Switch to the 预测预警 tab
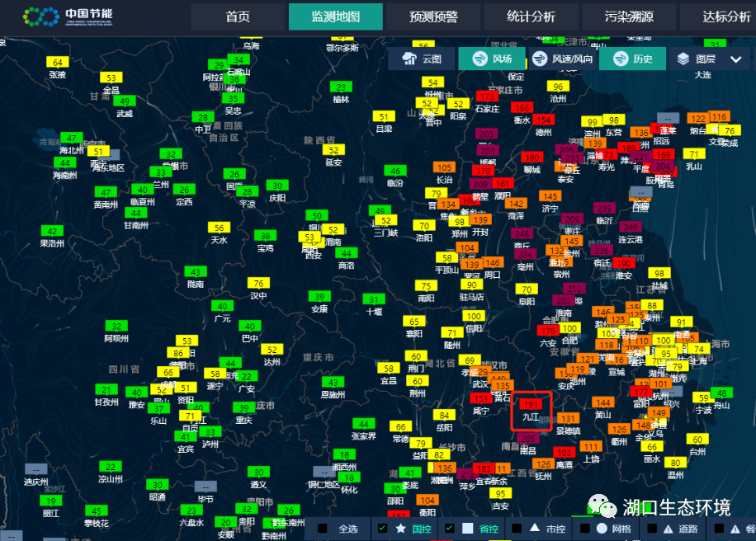Image resolution: width=756 pixels, height=541 pixels. [x=433, y=16]
